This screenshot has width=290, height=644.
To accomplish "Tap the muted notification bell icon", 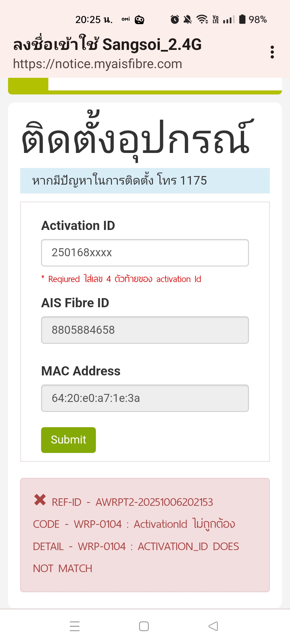I will (188, 19).
